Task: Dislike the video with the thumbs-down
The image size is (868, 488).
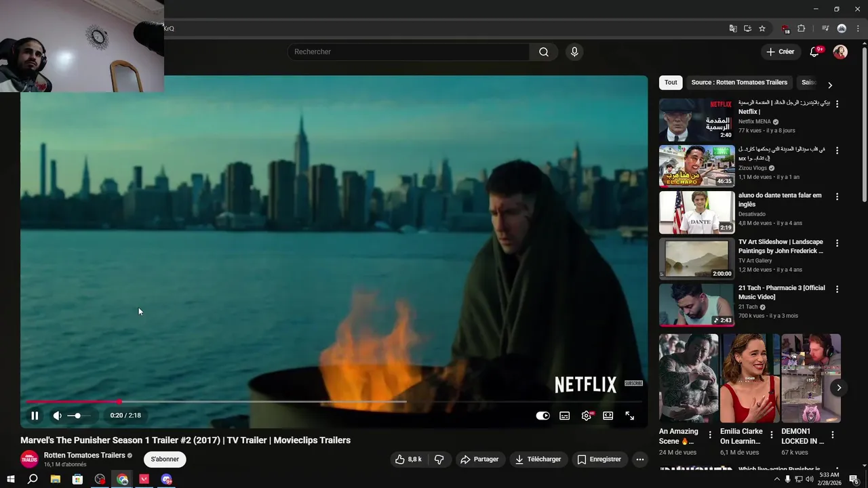Action: (439, 460)
